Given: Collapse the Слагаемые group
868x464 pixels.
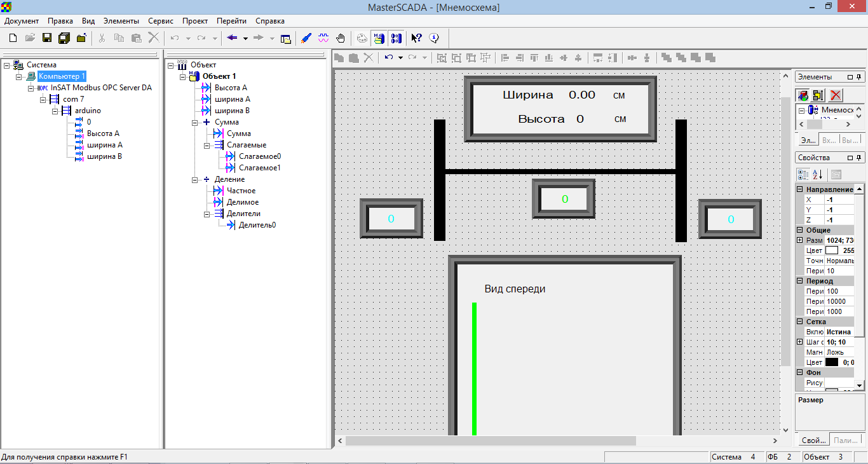Looking at the screenshot, I should click(207, 145).
